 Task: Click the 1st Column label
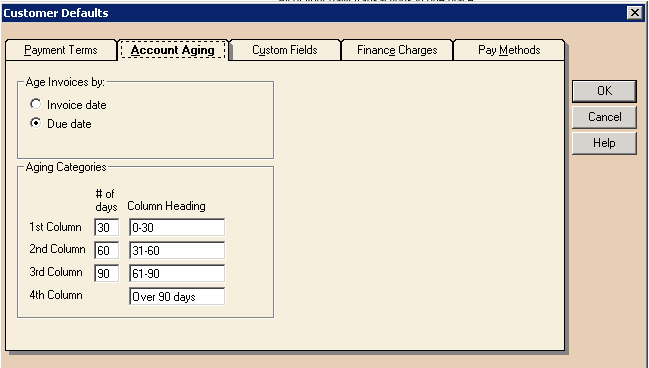[55, 227]
